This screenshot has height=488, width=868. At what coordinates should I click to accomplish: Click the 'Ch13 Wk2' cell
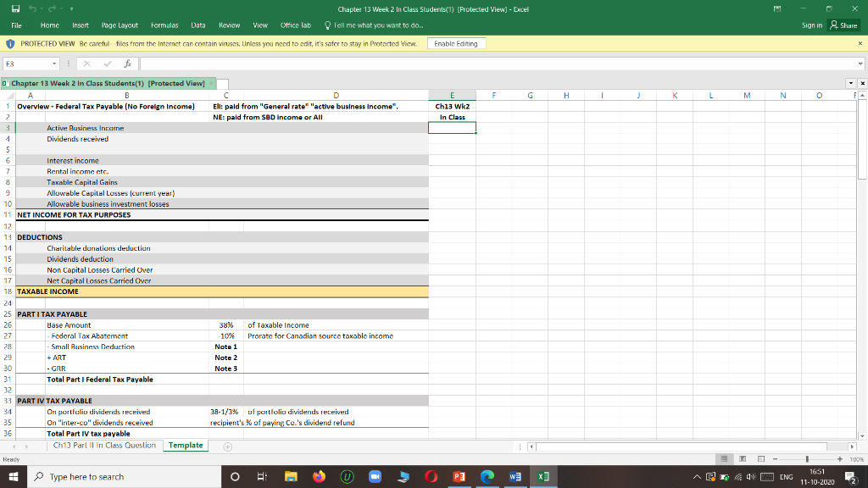click(453, 106)
